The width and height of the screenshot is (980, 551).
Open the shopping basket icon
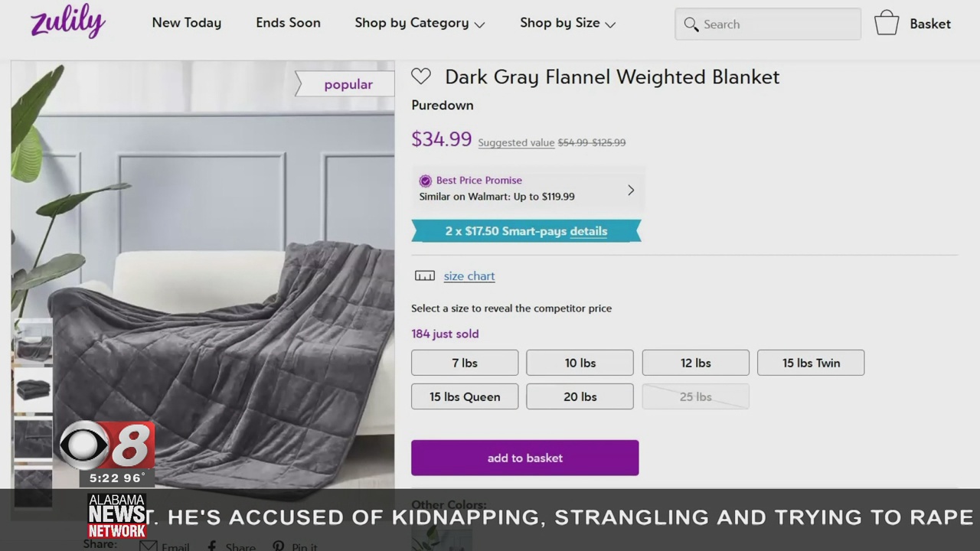[x=887, y=24]
